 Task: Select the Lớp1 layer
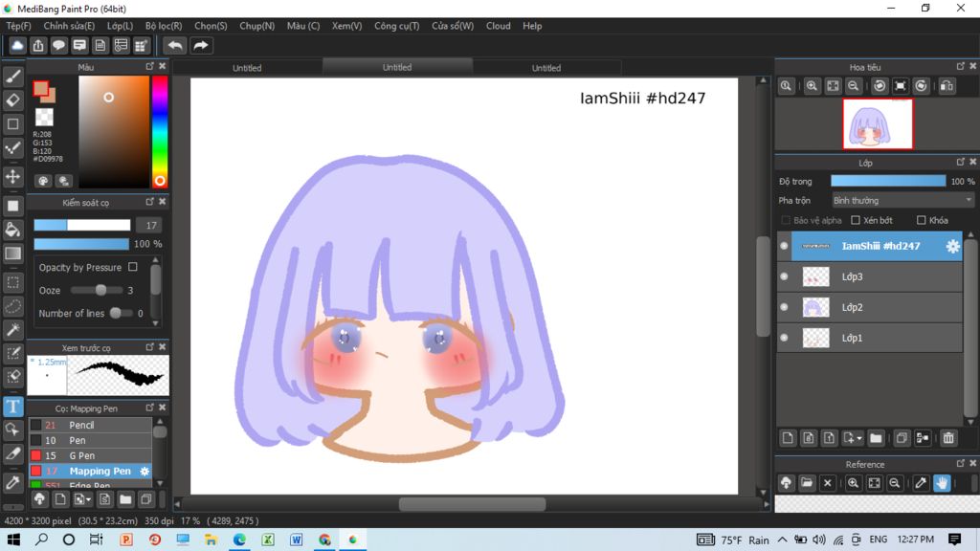coord(870,338)
